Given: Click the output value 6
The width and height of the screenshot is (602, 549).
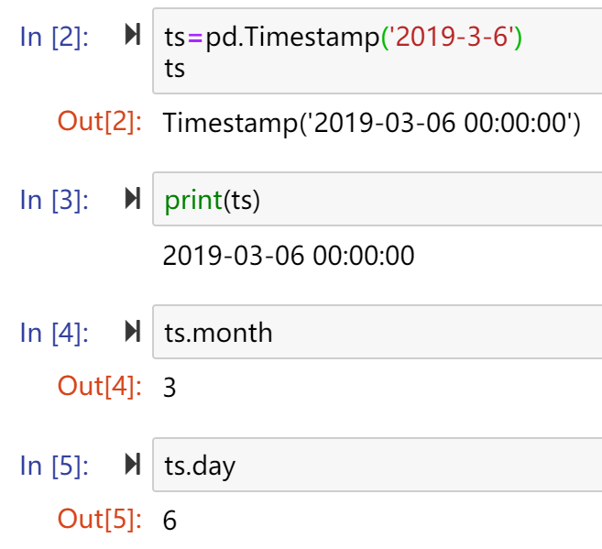Looking at the screenshot, I should click(x=170, y=521).
